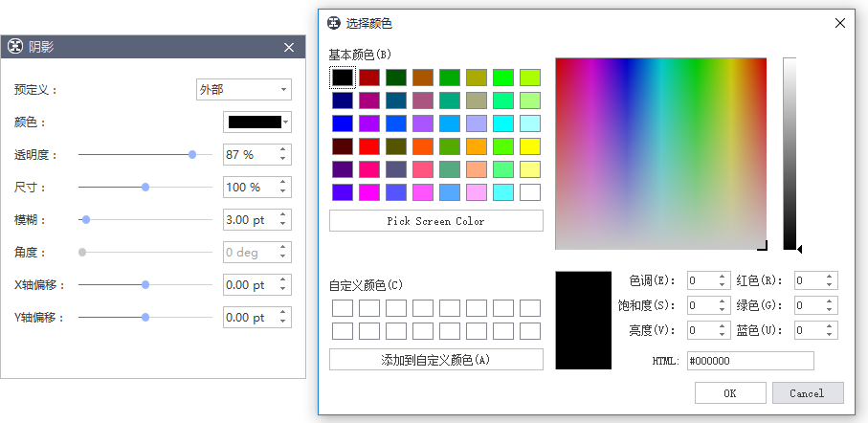This screenshot has height=423, width=868.
Task: Click the 透明度 slider handle
Action: click(192, 155)
